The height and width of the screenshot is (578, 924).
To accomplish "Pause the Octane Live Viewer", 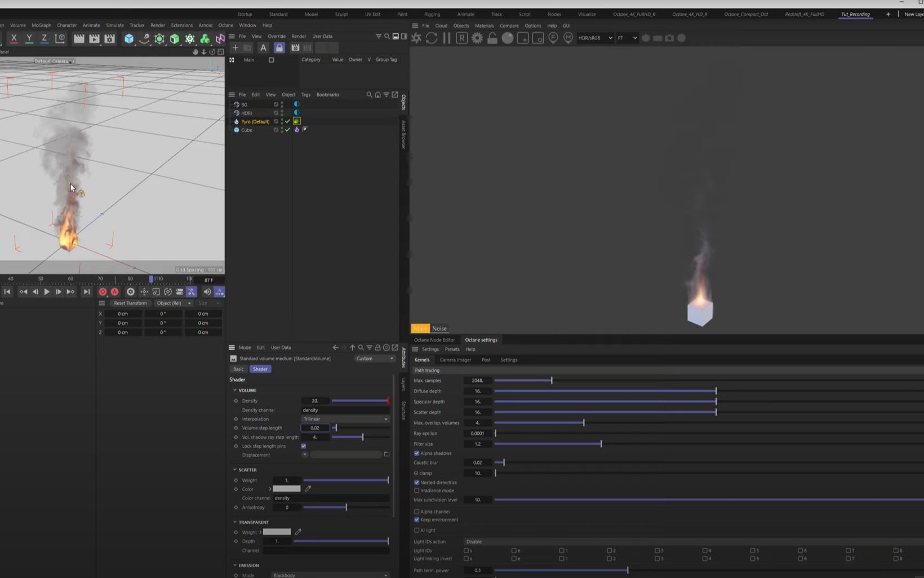I will 446,38.
